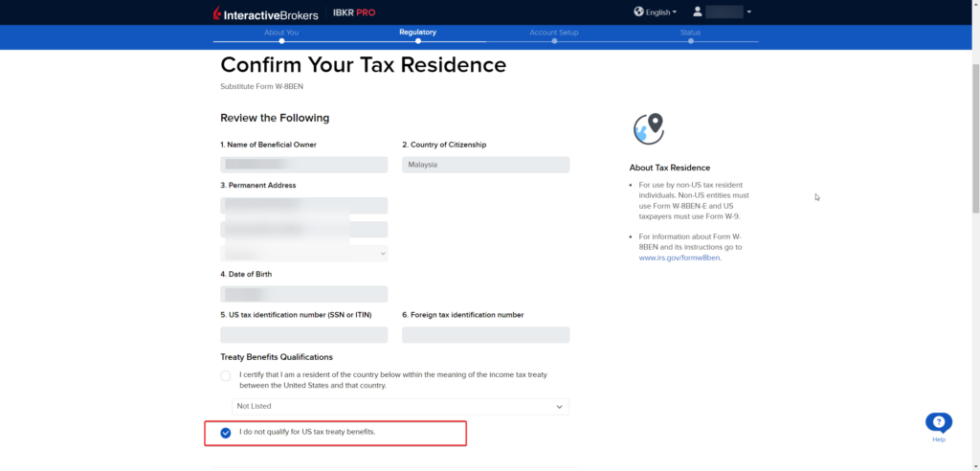Select treaty resident certification radio button
The image size is (980, 471).
pos(226,375)
